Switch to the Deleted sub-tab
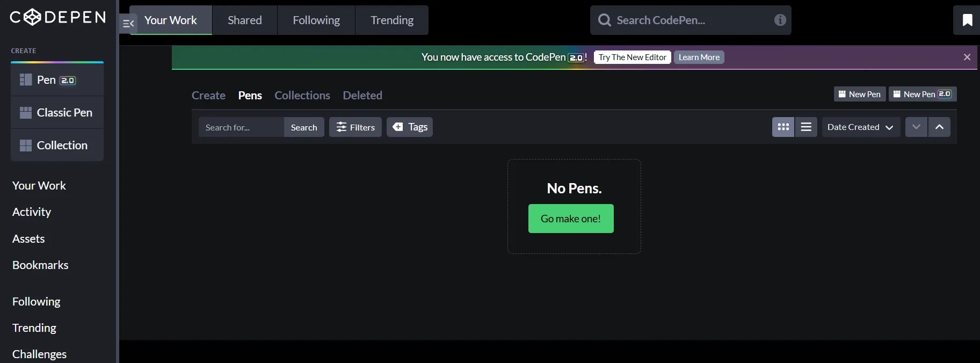 pos(362,96)
